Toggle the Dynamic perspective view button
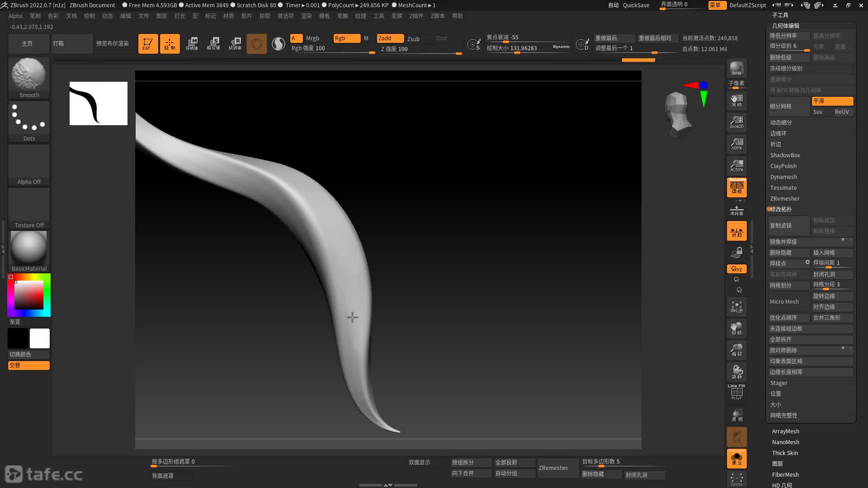Viewport: 868px width, 488px height. pyautogui.click(x=736, y=187)
